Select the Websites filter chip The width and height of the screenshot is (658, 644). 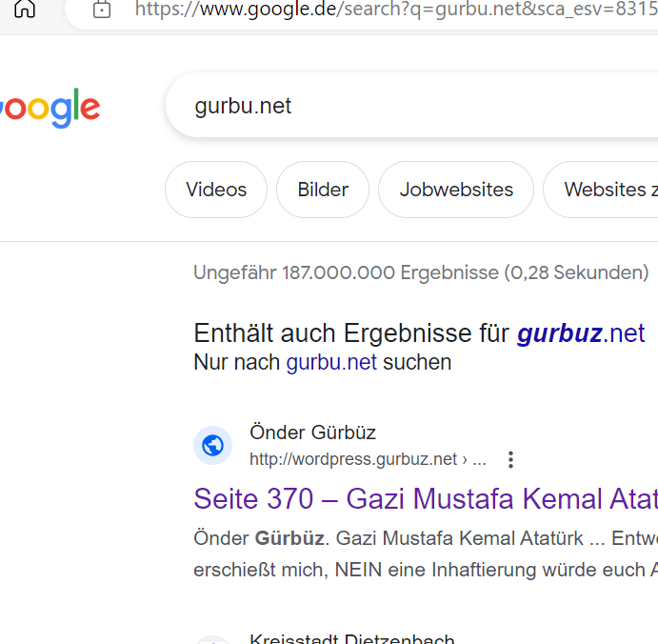[x=601, y=190]
